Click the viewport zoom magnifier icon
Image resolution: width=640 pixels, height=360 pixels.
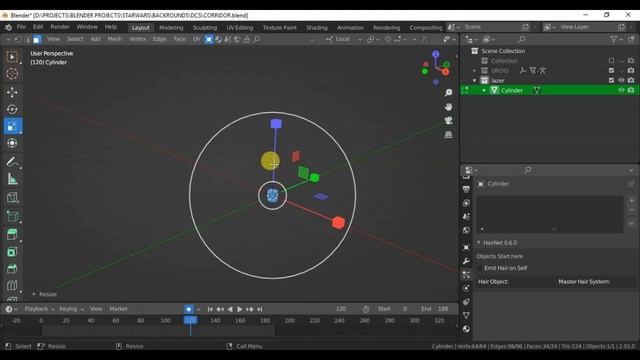point(448,93)
